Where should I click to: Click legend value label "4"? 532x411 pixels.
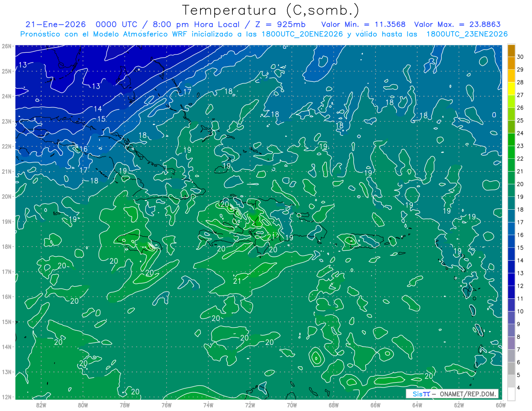click(519, 388)
